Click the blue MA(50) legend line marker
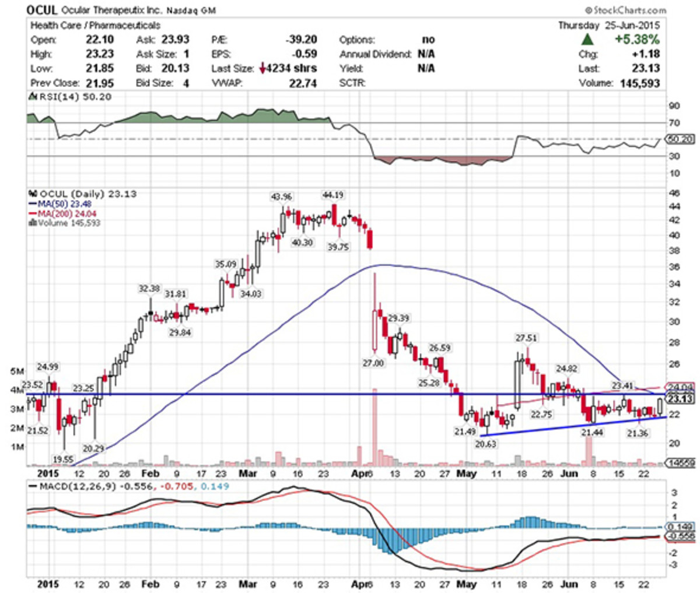Screen dimensions: 700x593 [32, 203]
